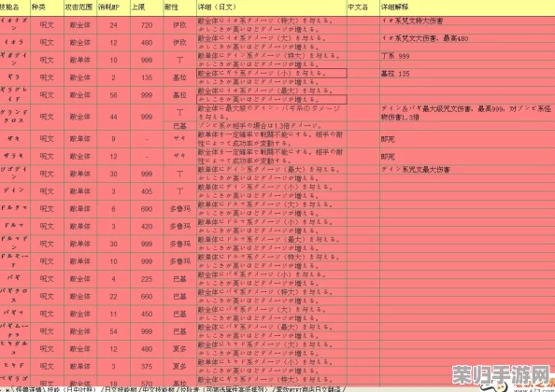Select the cell with upper limit 135
555x392 pixels.
coord(147,77)
